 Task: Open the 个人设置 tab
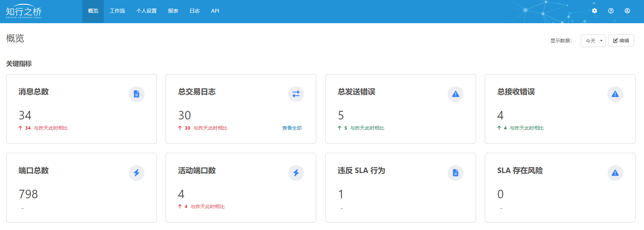point(146,11)
